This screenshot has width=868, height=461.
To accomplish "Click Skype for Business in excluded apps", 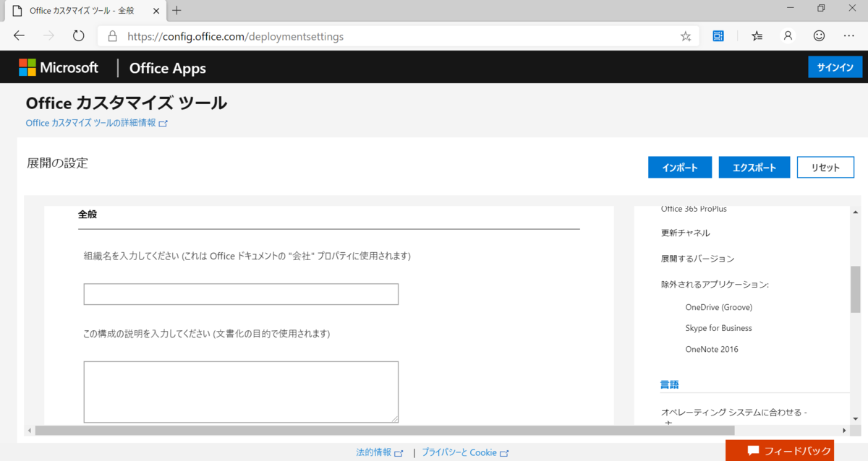I will coord(718,328).
